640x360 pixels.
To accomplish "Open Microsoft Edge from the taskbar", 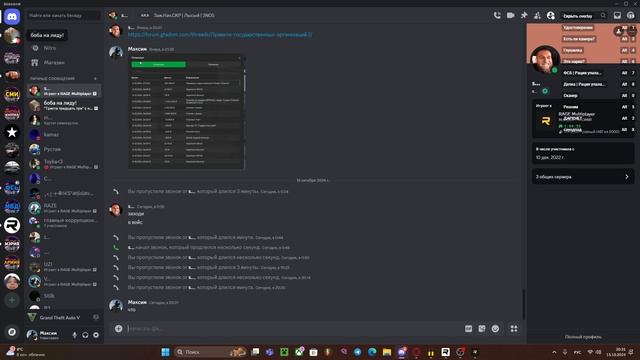I will coord(372,352).
